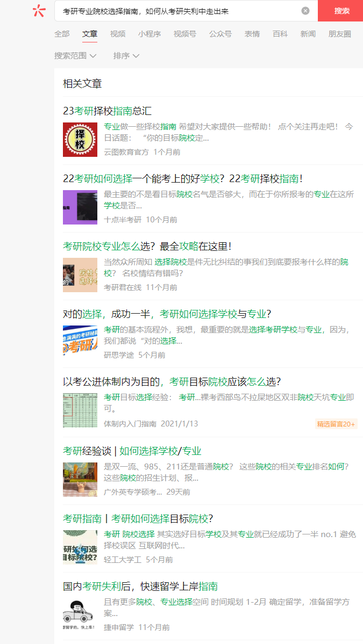Click the red WeChat Search logo icon
This screenshot has height=644, width=363.
39,11
